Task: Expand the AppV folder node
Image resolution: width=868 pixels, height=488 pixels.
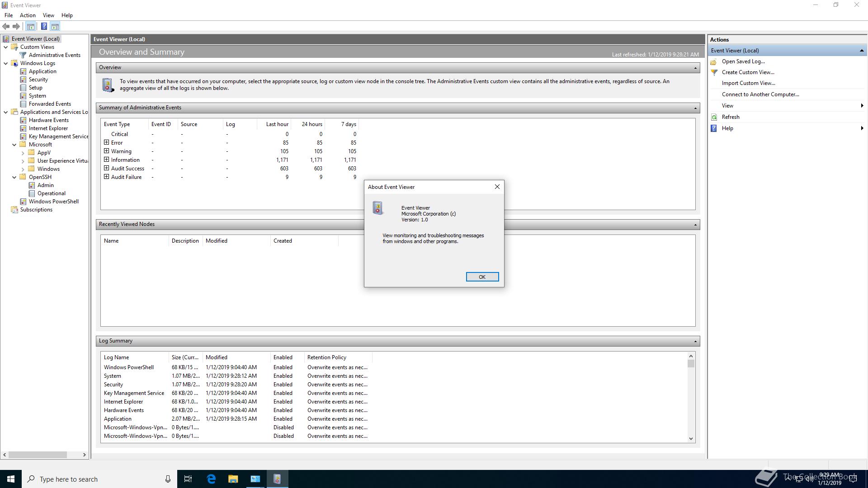Action: [23, 153]
